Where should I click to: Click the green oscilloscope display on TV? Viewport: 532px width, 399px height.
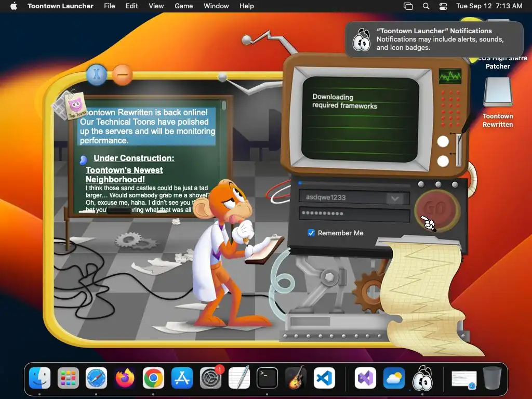450,76
